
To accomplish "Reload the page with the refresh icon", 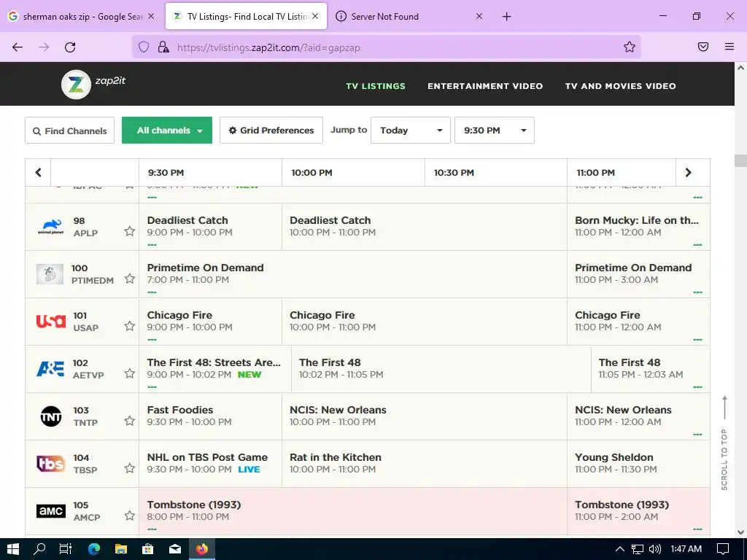I will point(70,47).
